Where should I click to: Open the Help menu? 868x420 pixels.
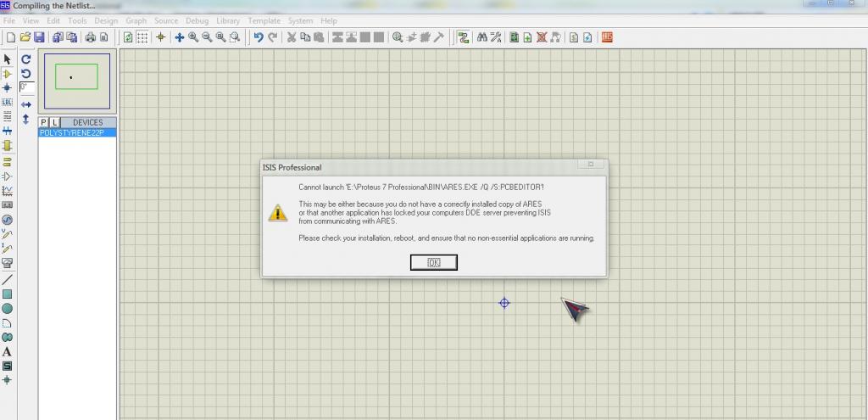click(329, 20)
